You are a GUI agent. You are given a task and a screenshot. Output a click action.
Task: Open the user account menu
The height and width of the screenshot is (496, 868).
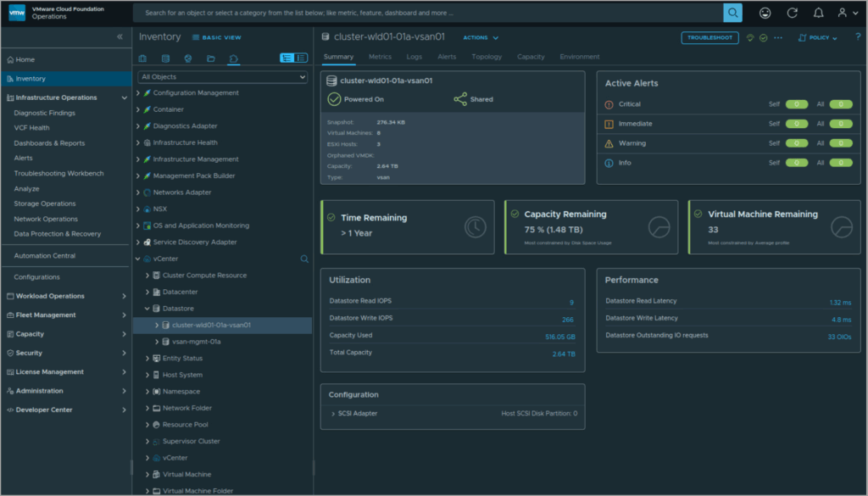tap(848, 13)
